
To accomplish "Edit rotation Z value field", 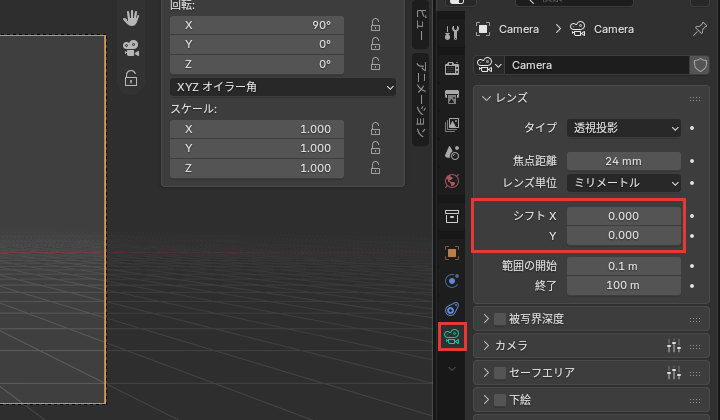I will click(257, 64).
